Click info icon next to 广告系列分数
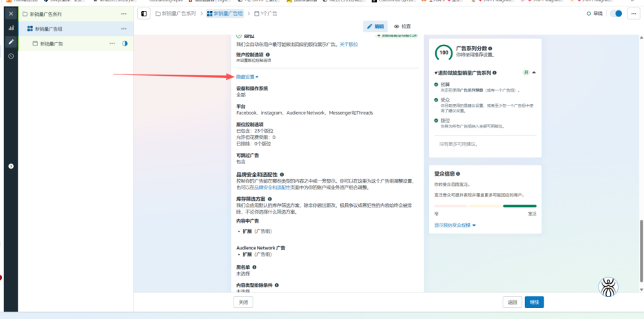Viewport: 644px width, 319px height. point(491,49)
